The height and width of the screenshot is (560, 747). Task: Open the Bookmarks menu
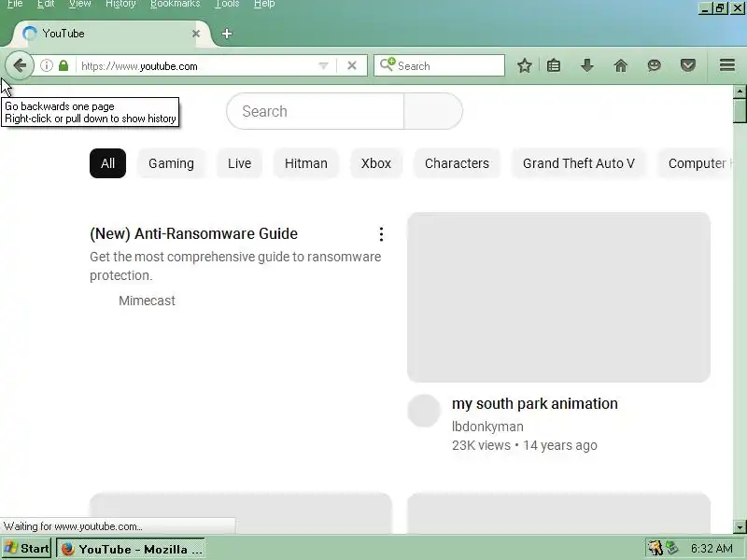tap(175, 4)
